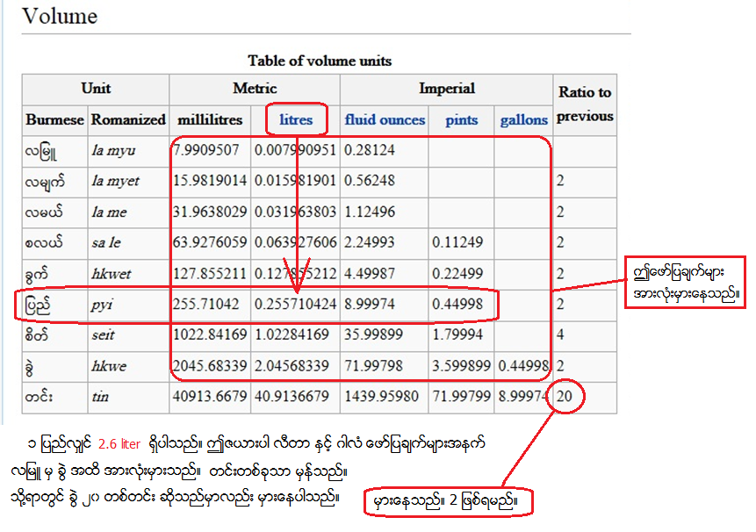This screenshot has height=532, width=756.
Task: Select the Imperial column group header
Action: tap(446, 88)
